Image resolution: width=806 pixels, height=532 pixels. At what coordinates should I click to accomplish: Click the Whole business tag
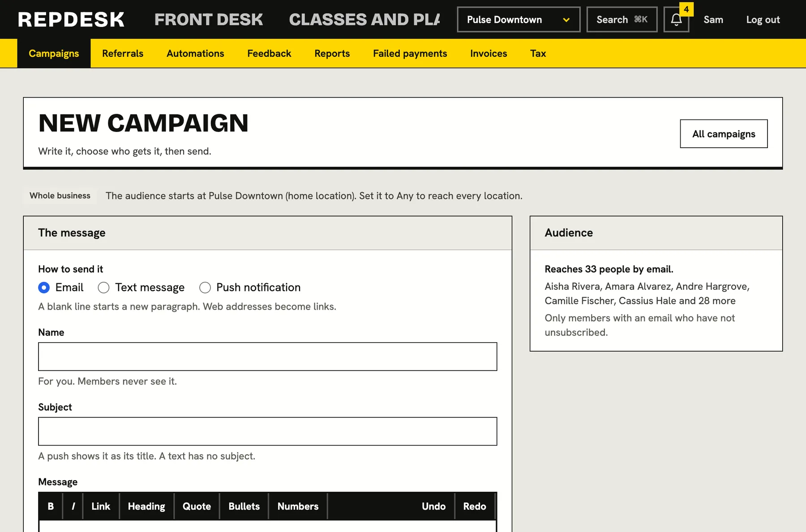tap(60, 196)
